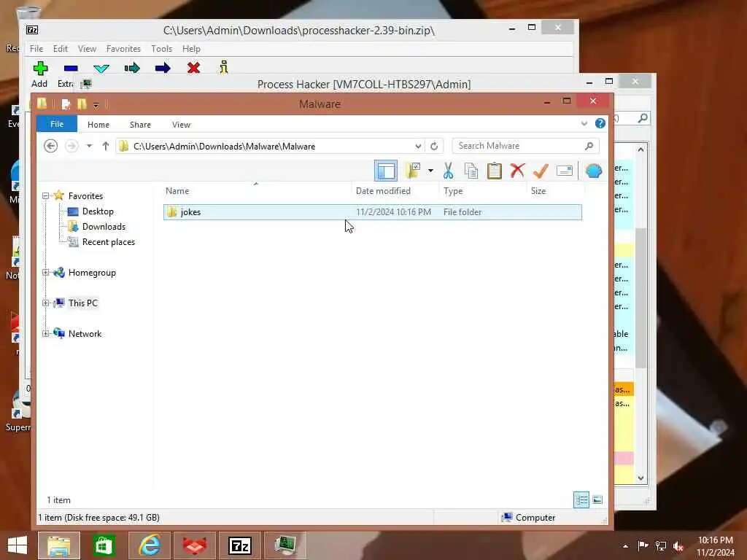Open address bar history dropdown
This screenshot has height=560, width=747.
tap(418, 146)
